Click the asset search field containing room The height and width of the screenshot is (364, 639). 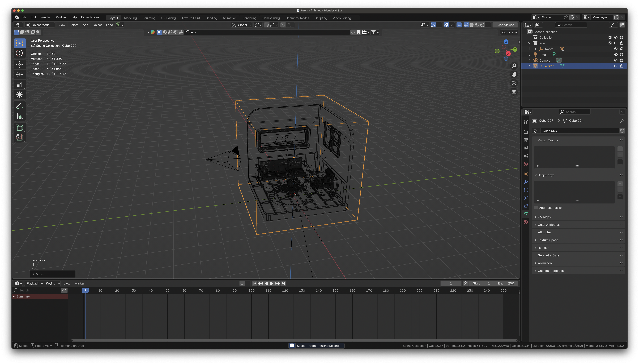point(267,32)
